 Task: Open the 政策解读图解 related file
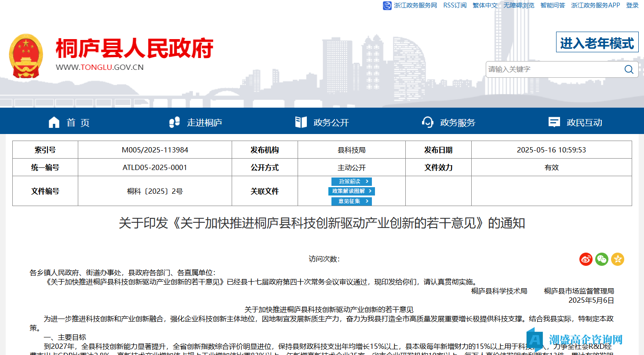click(351, 191)
